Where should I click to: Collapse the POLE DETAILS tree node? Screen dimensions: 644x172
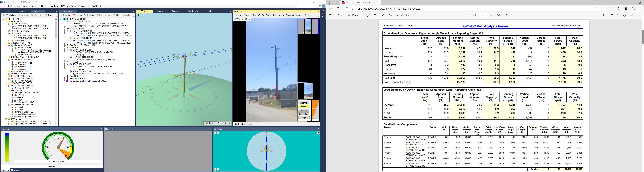click(3, 19)
